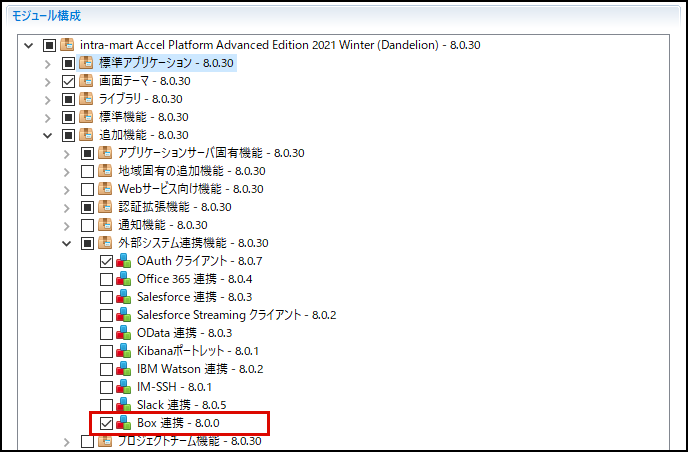Expand the ライブラリ node
The width and height of the screenshot is (688, 452).
[48, 100]
